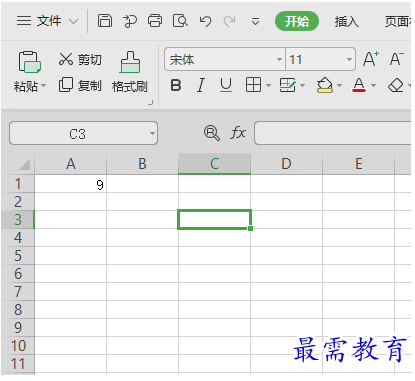Expand the 粘贴 dropdown arrow
Screen dimensions: 415x381
pos(43,86)
